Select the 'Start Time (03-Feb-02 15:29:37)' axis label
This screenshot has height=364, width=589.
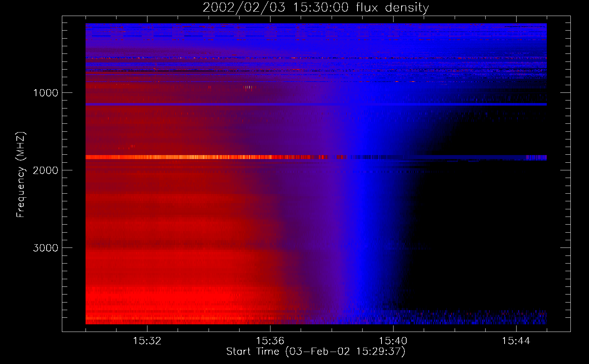(316, 352)
